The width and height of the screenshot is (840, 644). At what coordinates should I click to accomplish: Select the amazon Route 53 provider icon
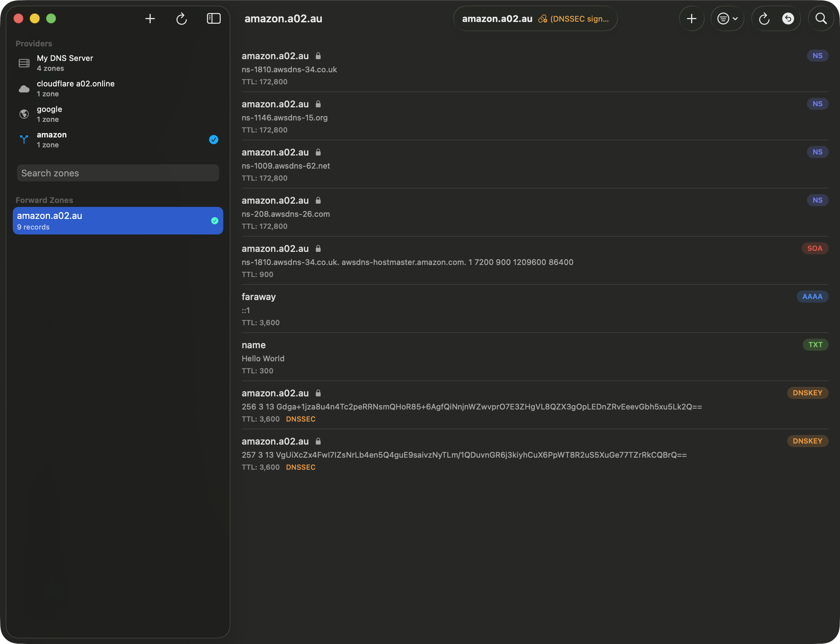(24, 140)
